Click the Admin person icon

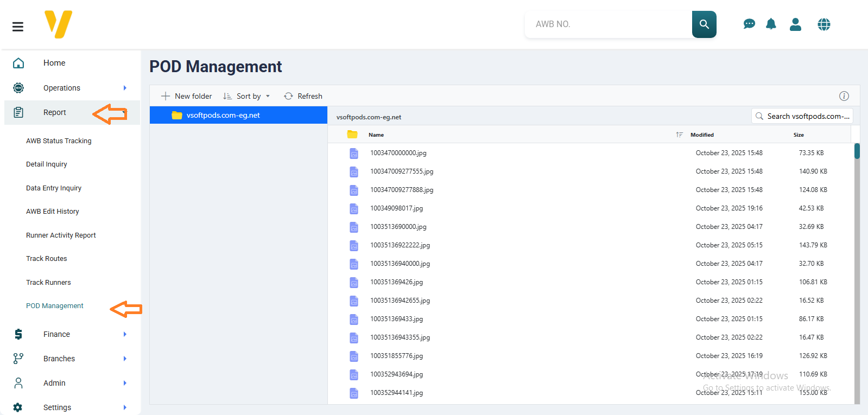tap(18, 383)
